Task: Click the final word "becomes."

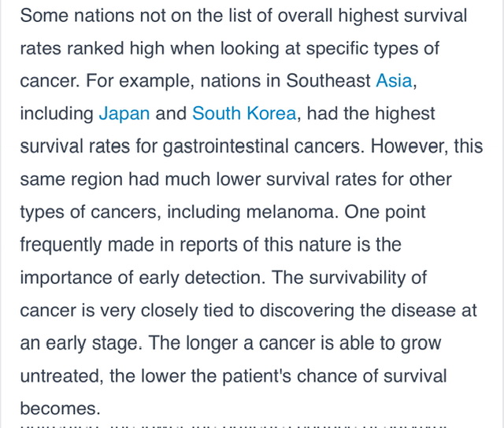Action: pyautogui.click(x=60, y=409)
